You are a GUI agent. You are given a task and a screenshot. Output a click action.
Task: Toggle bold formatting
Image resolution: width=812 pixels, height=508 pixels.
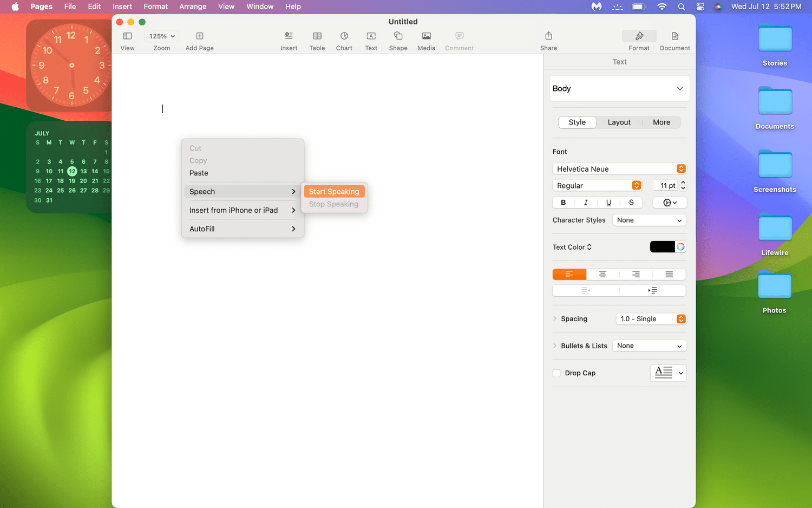[x=563, y=202]
